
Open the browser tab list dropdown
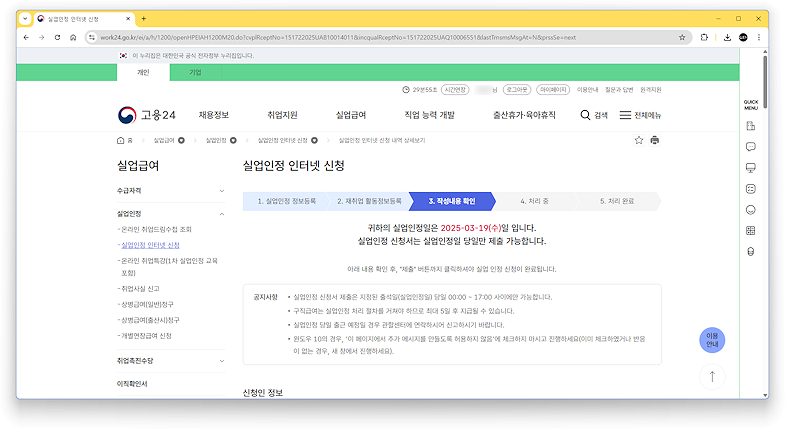click(x=25, y=19)
